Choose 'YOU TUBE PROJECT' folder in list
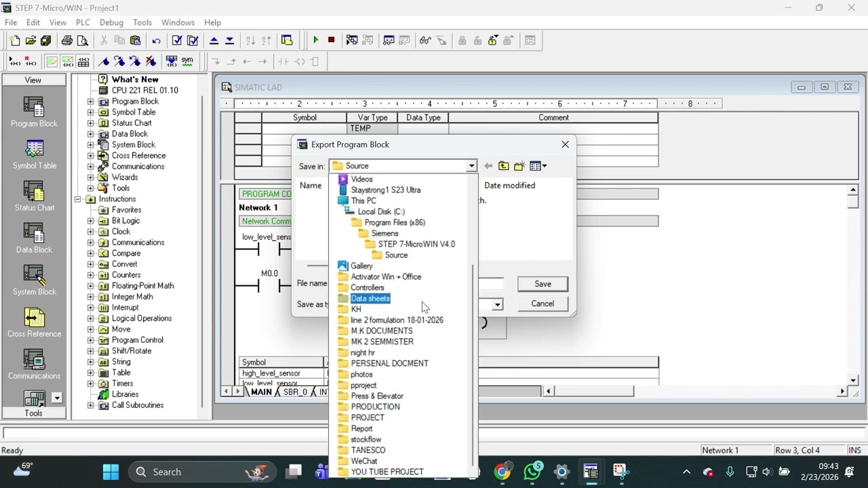The image size is (868, 488). pyautogui.click(x=387, y=472)
